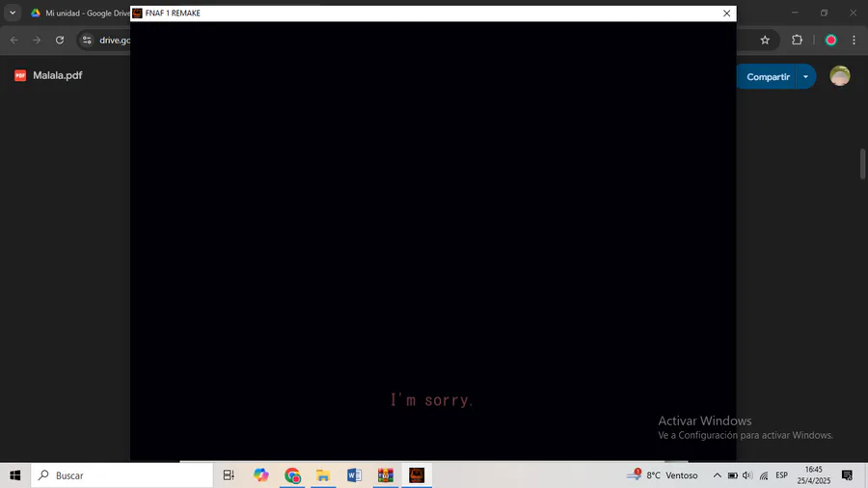This screenshot has width=868, height=488.
Task: Reload the Google Drive page
Action: click(x=60, y=40)
